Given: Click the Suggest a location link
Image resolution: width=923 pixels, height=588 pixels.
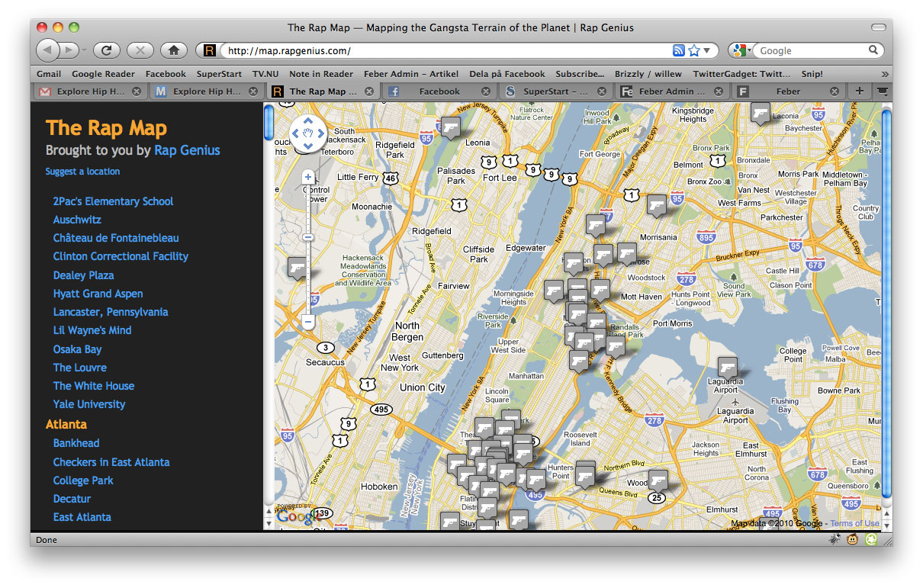Looking at the screenshot, I should click(x=82, y=172).
